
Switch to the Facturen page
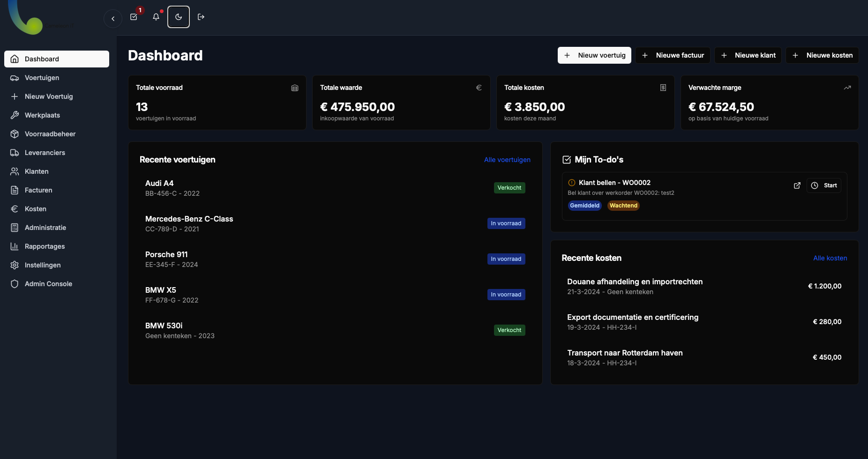38,190
